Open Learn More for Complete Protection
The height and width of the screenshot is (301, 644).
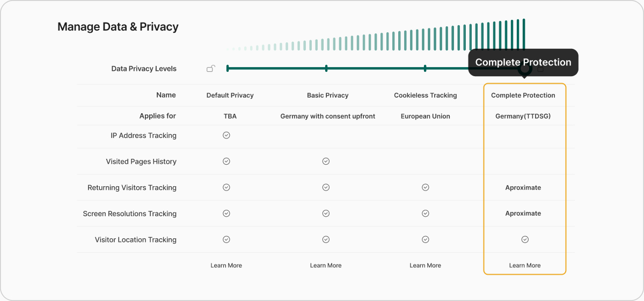(x=525, y=266)
